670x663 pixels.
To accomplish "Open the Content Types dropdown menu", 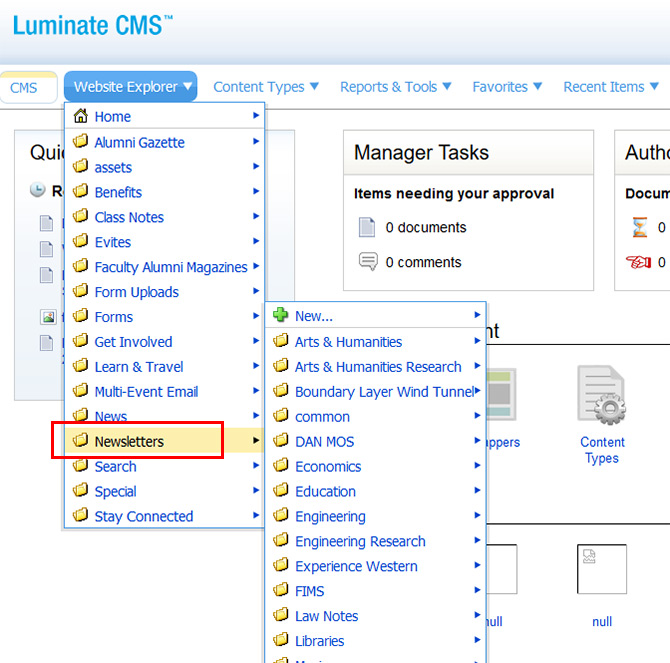I will point(266,87).
